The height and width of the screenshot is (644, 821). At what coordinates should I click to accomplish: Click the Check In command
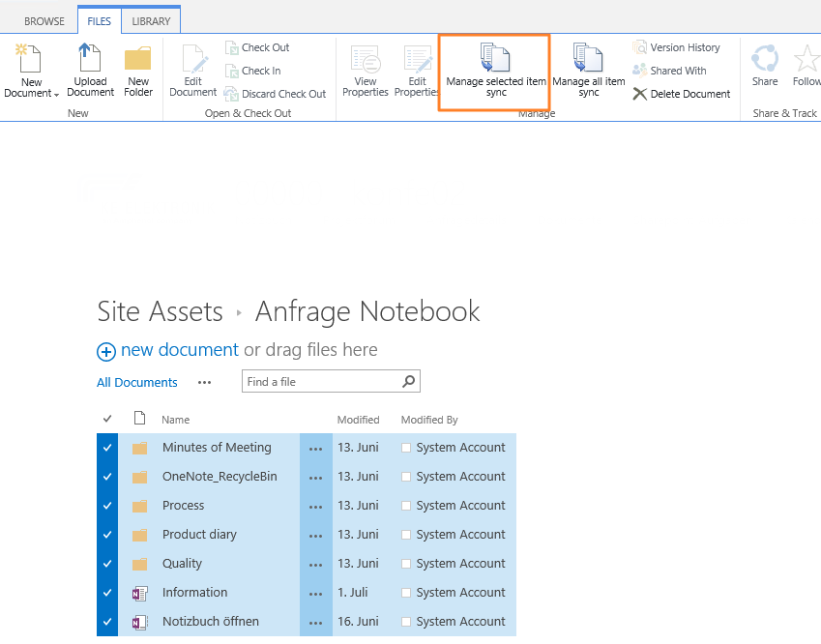pos(253,71)
